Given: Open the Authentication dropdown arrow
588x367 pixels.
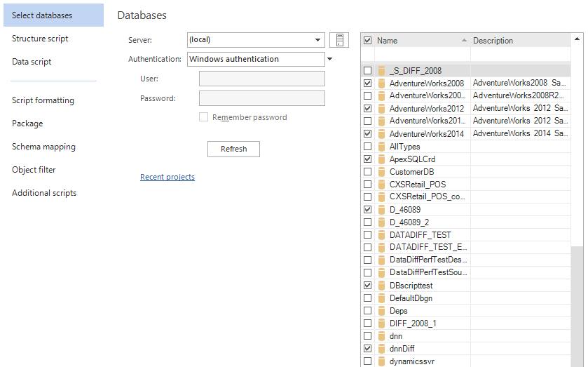Looking at the screenshot, I should pyautogui.click(x=329, y=59).
